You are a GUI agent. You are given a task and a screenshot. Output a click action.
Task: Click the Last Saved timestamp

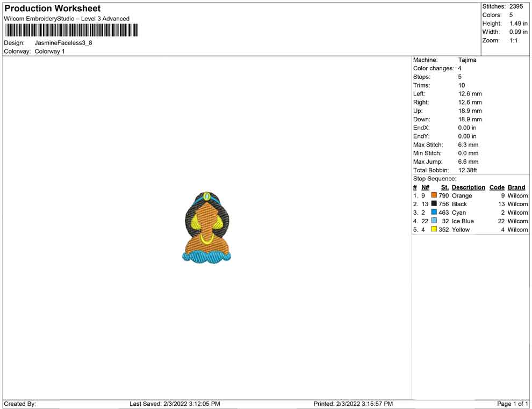click(x=175, y=404)
